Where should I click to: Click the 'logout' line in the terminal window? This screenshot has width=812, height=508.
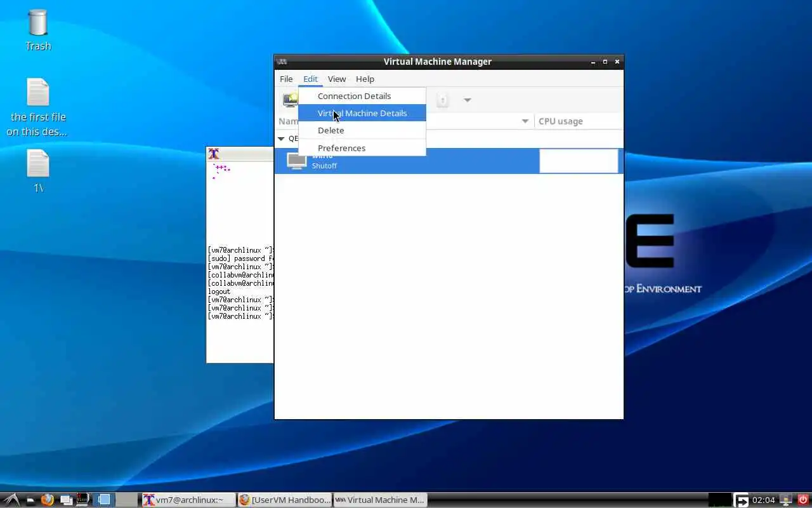[x=219, y=291]
